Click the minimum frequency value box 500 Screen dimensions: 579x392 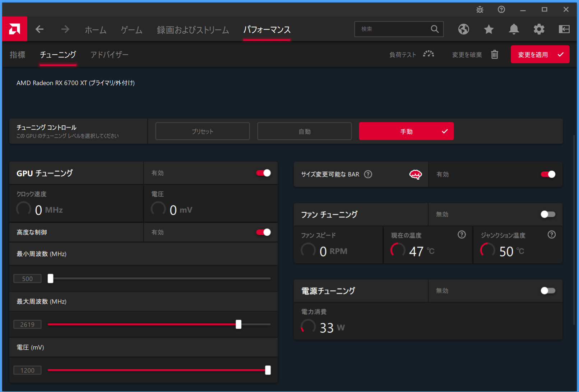click(x=27, y=278)
